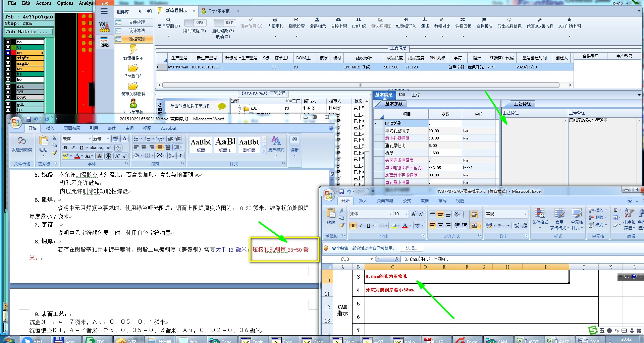Open the Word font size dropdown 五号
This screenshot has width=644, height=343.
108,139
